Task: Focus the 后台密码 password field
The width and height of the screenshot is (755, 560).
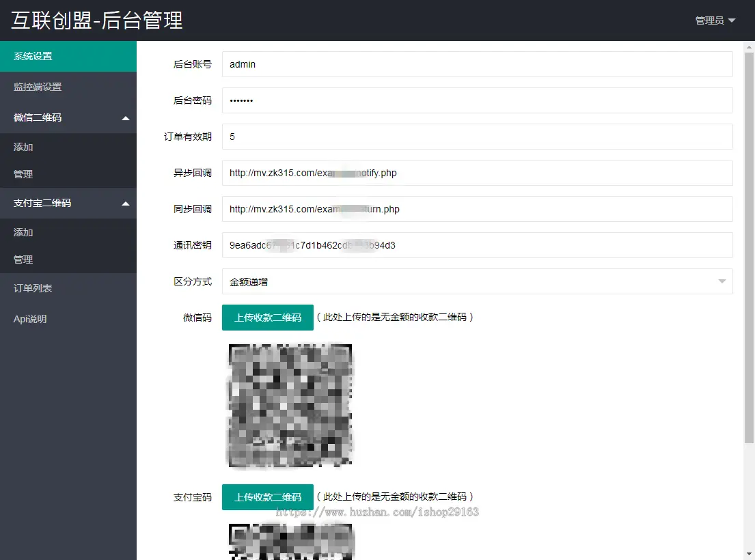Action: [x=477, y=100]
